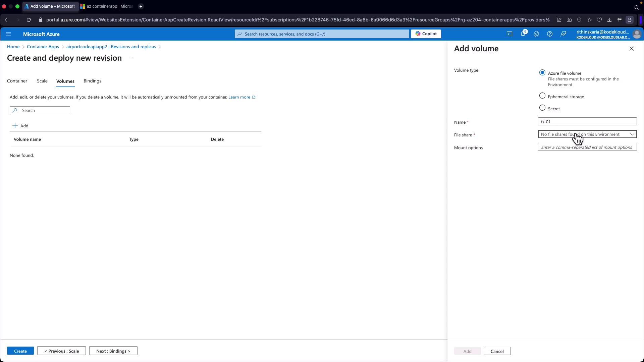Expand the File share dropdown

pyautogui.click(x=587, y=134)
